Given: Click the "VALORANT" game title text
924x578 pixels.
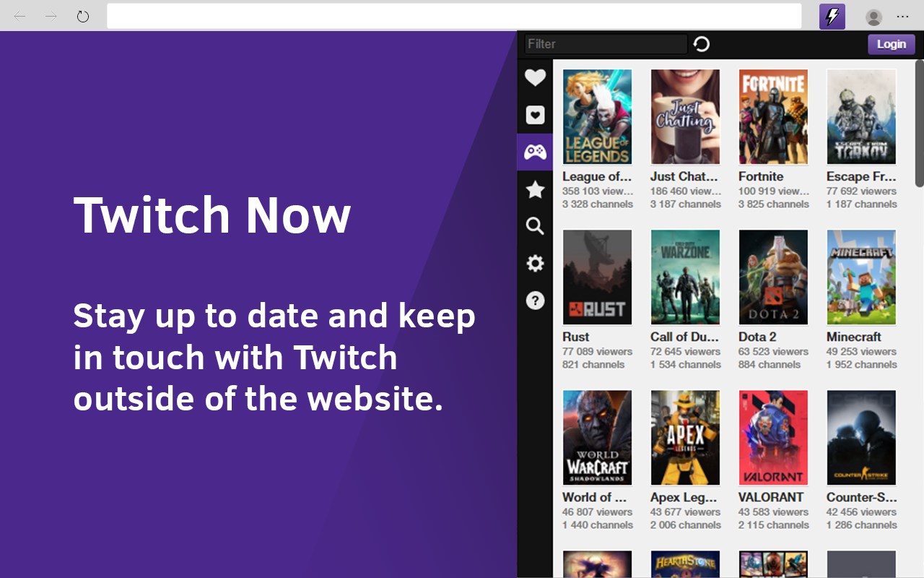Looking at the screenshot, I should click(771, 497).
